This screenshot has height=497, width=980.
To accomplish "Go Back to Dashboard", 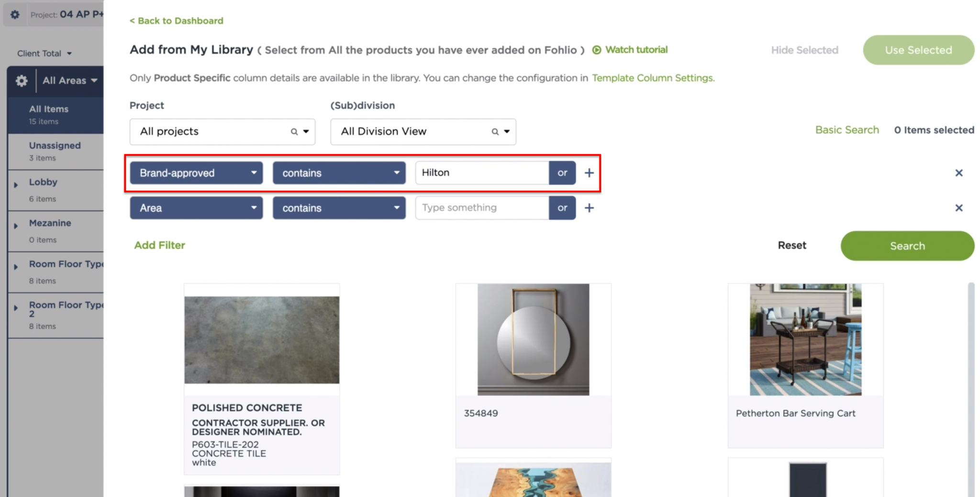I will coord(177,21).
